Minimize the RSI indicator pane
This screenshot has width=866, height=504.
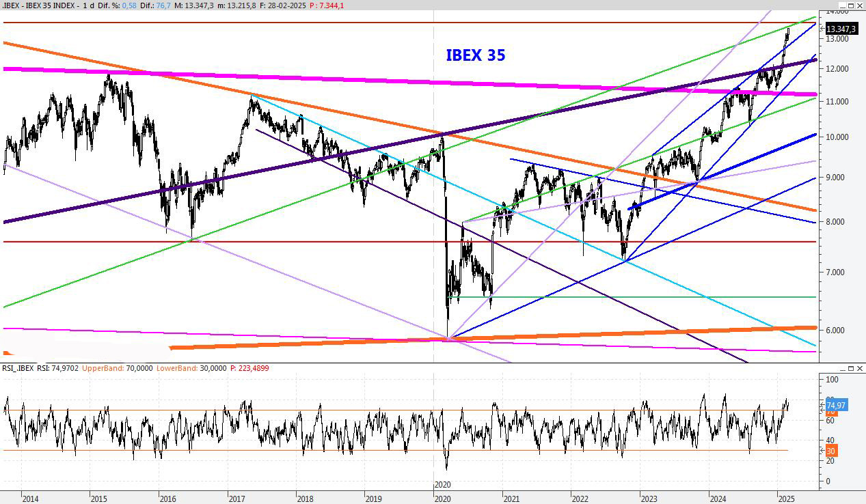[843, 368]
